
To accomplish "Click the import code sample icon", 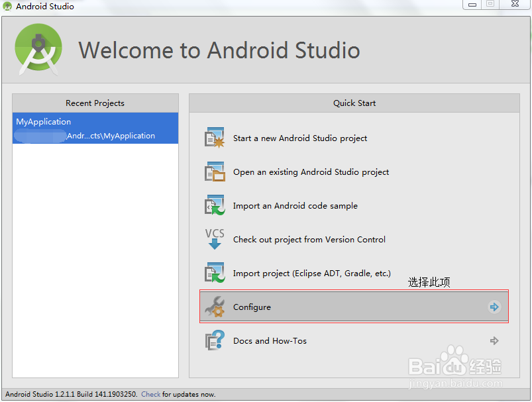I will pos(215,205).
